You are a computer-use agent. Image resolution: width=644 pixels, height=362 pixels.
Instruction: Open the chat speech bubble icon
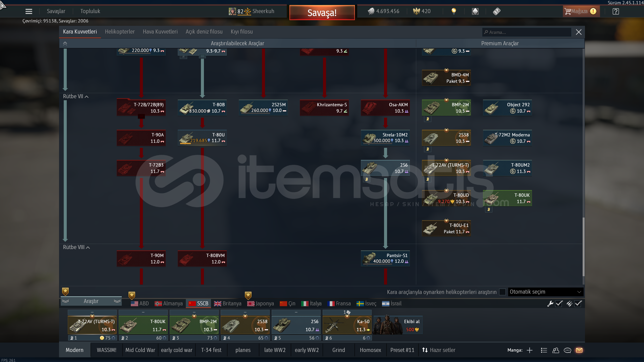tap(568, 350)
